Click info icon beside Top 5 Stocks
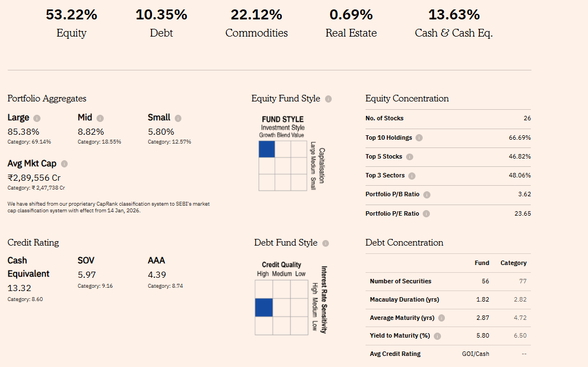 (x=409, y=157)
